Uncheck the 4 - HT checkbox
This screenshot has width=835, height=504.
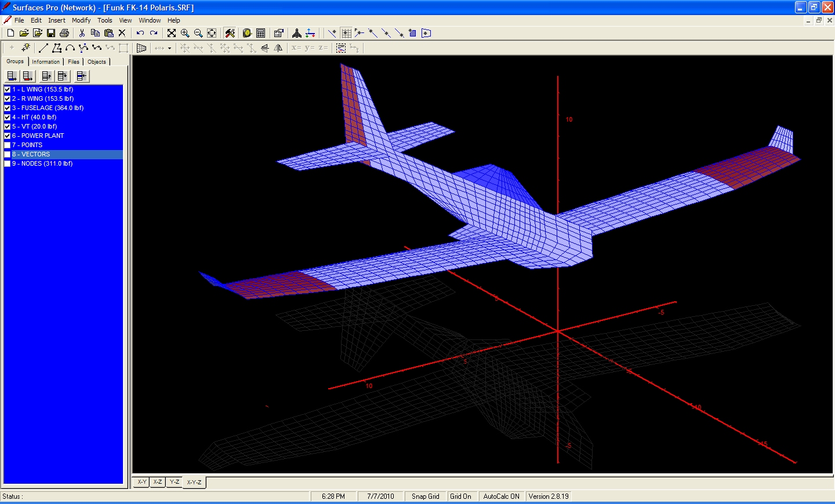[x=8, y=117]
